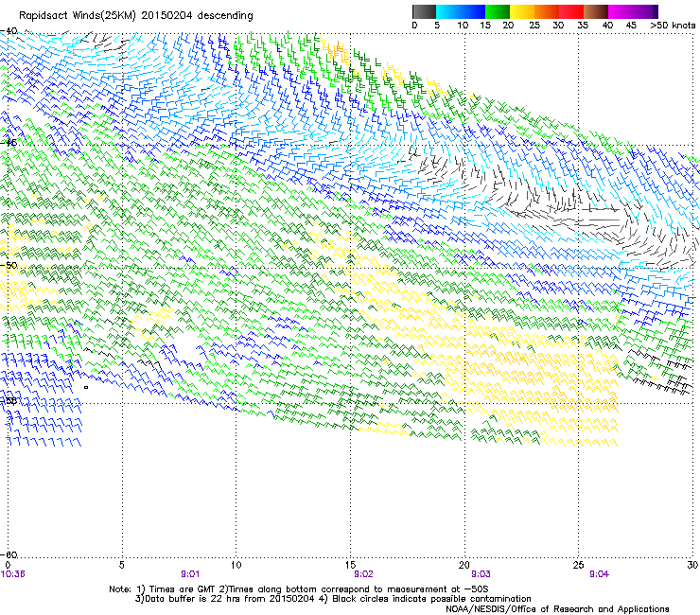This screenshot has height=615, width=700.
Task: Click the '10:36' pass time label
Action: (x=13, y=574)
